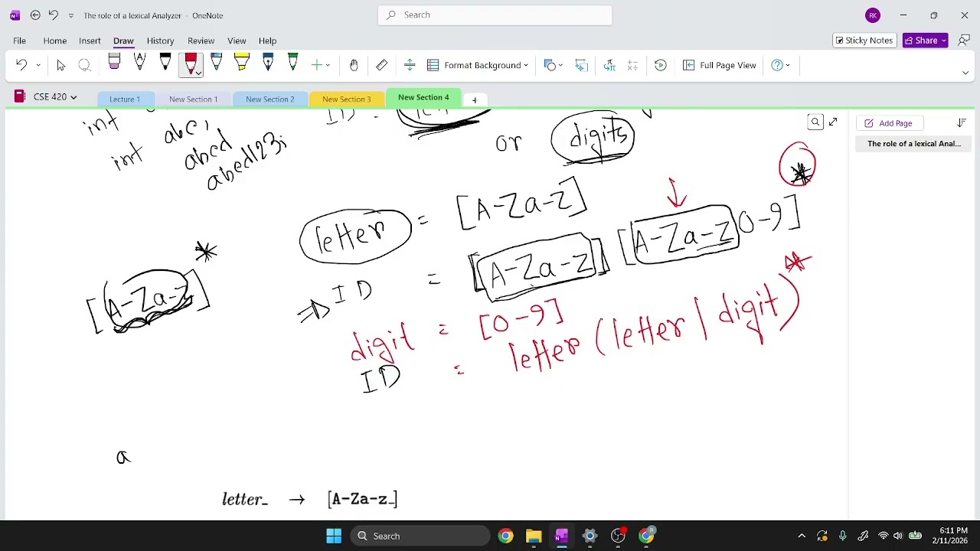Open the New Section 3 tab
Screen dimensions: 980x551
click(347, 99)
